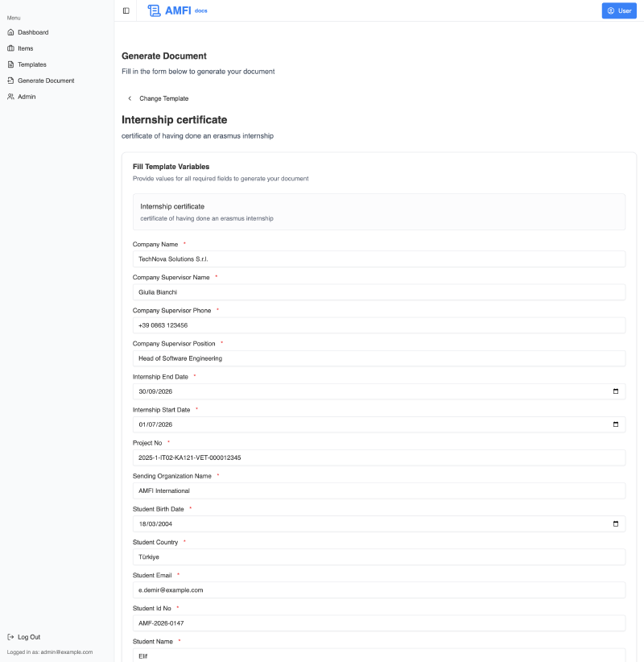Image resolution: width=644 pixels, height=662 pixels.
Task: Click the 'Project No' label
Action: [147, 443]
